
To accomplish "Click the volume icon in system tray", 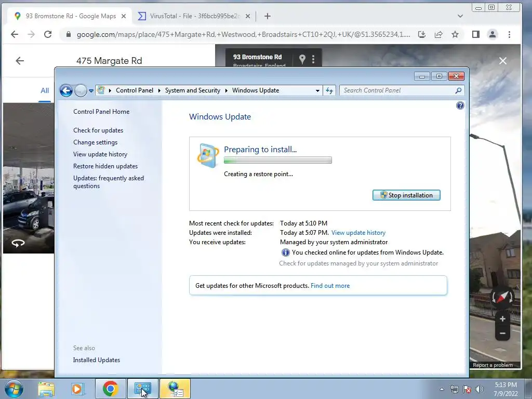I will [x=480, y=389].
